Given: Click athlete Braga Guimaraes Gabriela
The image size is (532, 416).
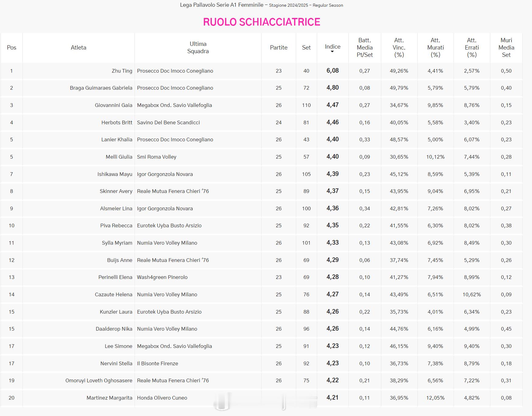Looking at the screenshot, I should point(101,88).
